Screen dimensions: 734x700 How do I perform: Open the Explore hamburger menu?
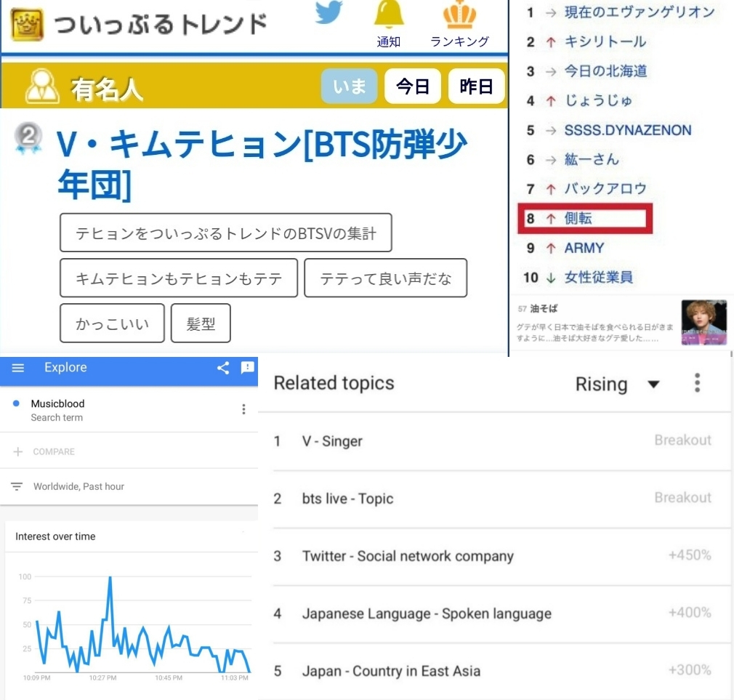tap(18, 368)
